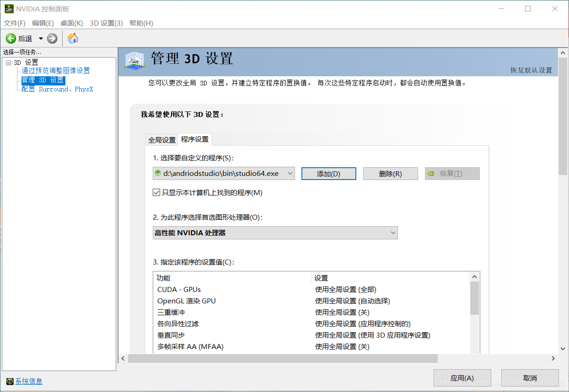Image resolution: width=569 pixels, height=392 pixels.
Task: Click the 删除(R) button
Action: 391,174
